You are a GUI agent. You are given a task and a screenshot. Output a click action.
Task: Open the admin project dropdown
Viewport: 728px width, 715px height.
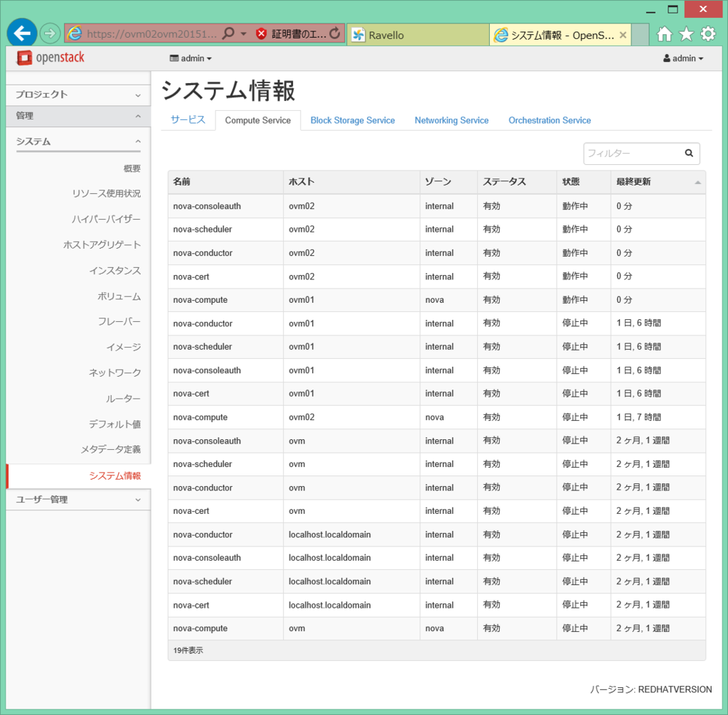pos(191,58)
